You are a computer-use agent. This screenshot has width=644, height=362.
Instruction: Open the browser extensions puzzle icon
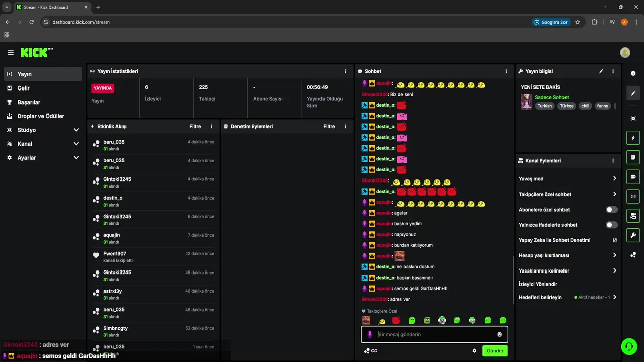pos(594,22)
